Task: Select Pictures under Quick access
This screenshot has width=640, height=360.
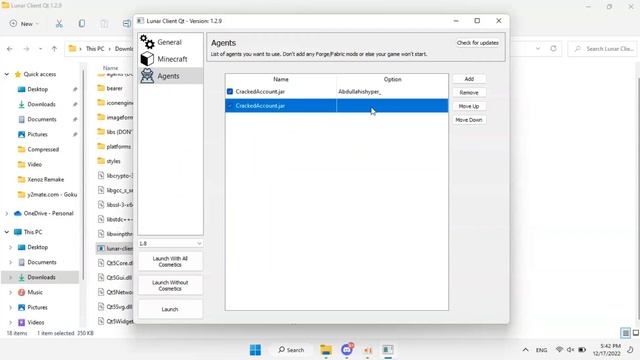Action: click(x=37, y=134)
